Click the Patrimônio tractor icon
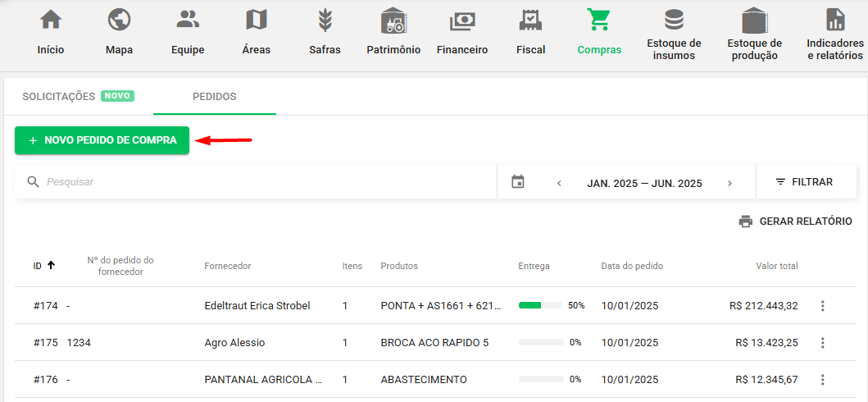The image size is (868, 402). 393,20
